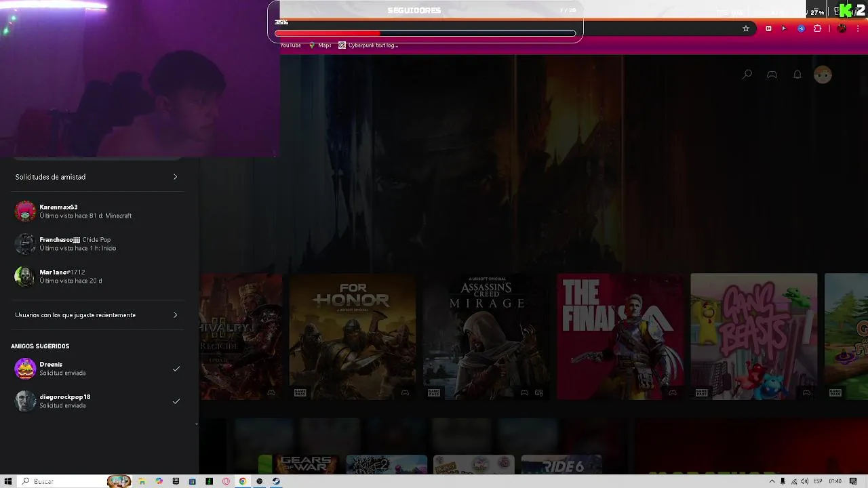
Task: Open the microphone tray icon
Action: point(783,481)
